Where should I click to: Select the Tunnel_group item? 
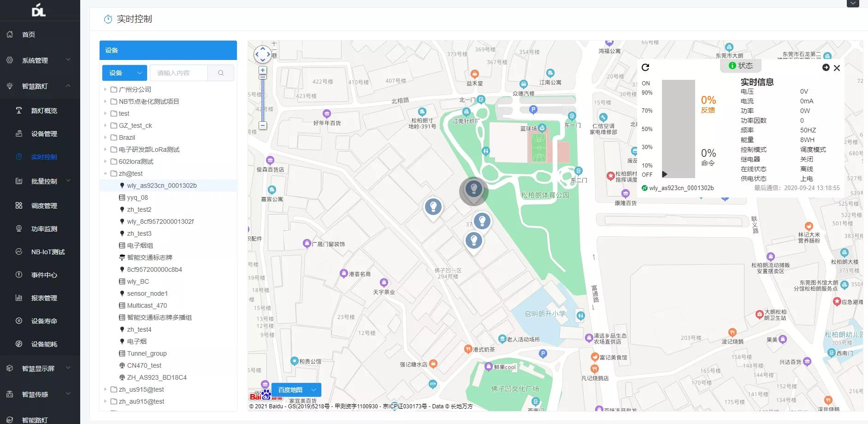[x=147, y=353]
